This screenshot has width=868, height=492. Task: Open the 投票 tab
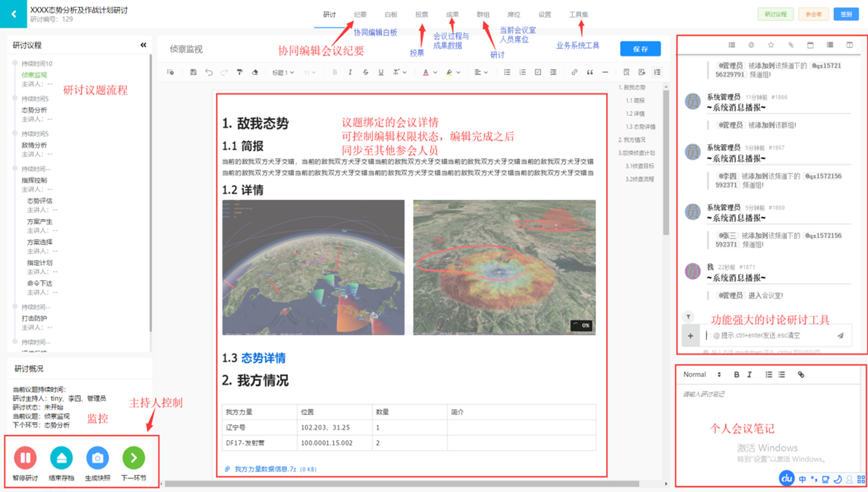(422, 15)
